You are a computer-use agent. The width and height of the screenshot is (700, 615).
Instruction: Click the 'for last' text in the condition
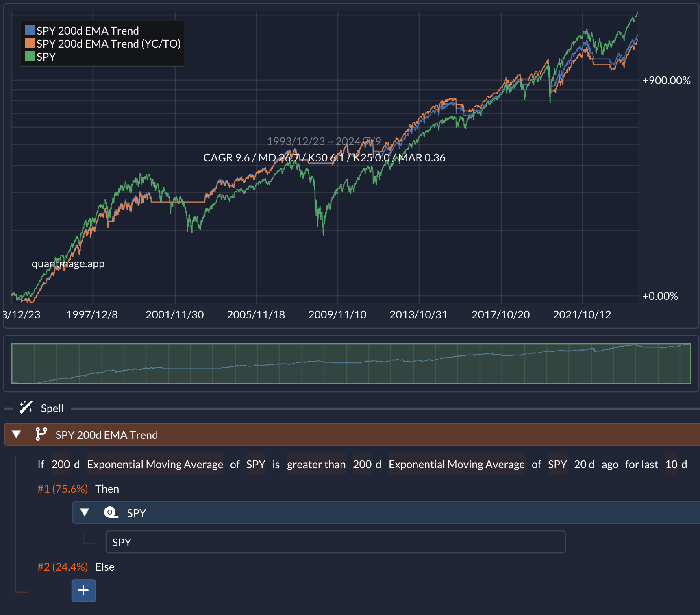[641, 464]
